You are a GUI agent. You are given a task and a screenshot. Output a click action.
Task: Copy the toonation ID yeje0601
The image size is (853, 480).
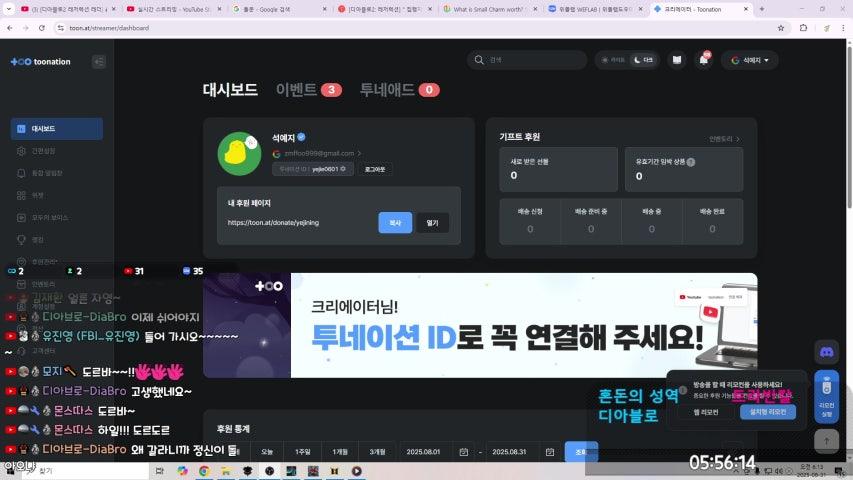click(313, 169)
